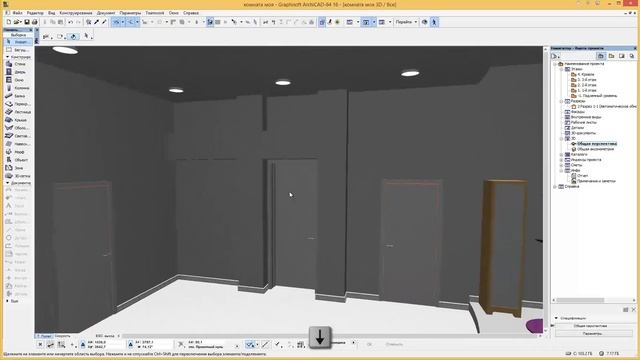
Task: Select the Дверь (Door) tool
Action: [x=16, y=72]
